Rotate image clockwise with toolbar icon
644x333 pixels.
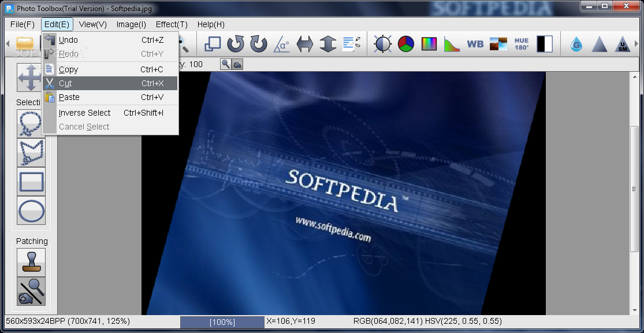point(259,44)
